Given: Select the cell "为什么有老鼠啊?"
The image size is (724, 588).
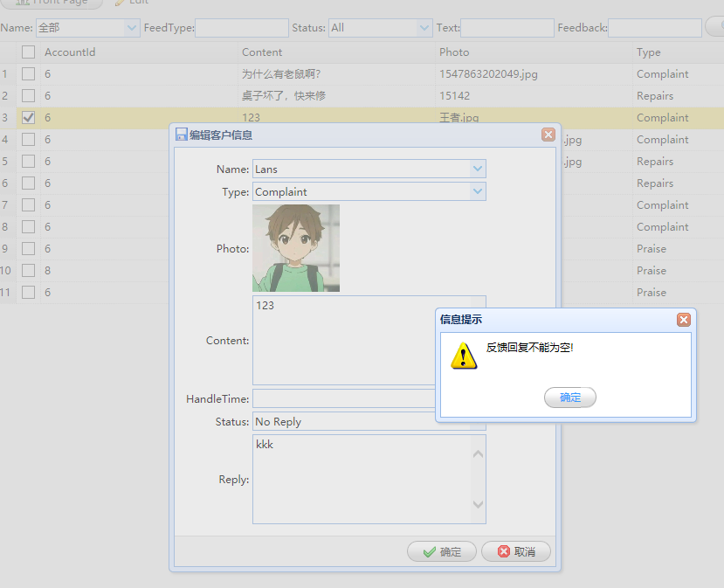Looking at the screenshot, I should (x=281, y=74).
